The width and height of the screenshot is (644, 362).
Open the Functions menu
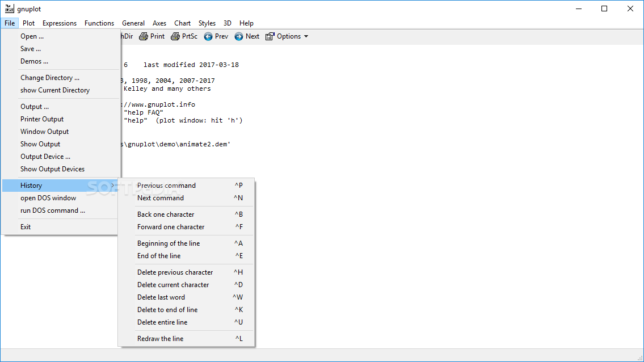pos(99,23)
